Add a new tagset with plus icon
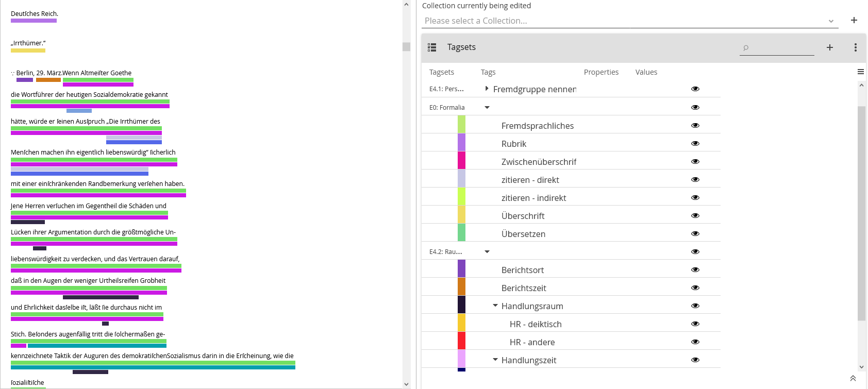Screen dimensions: 868x389 click(x=830, y=47)
